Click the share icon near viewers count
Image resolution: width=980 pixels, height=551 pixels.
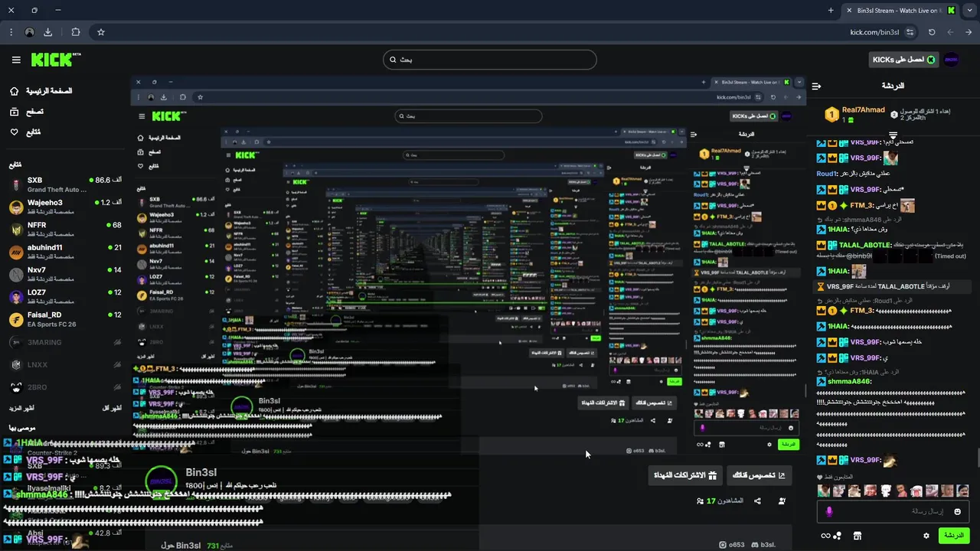pyautogui.click(x=757, y=500)
